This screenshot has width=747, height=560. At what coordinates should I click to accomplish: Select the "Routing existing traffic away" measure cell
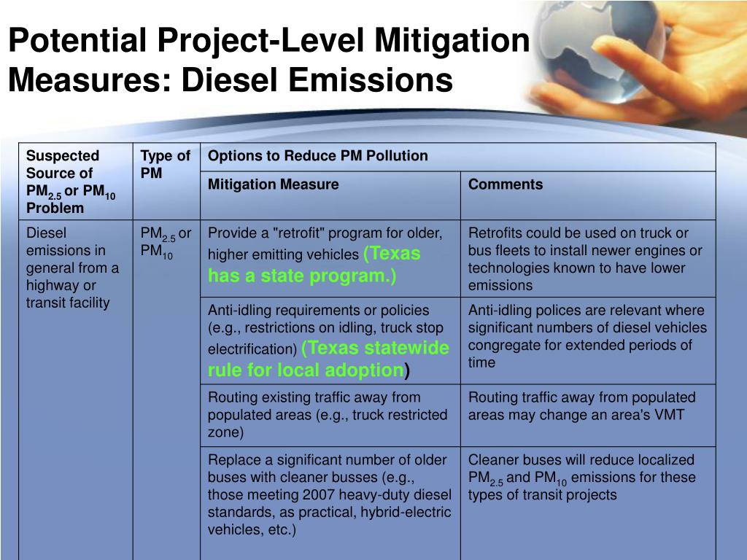[330, 415]
